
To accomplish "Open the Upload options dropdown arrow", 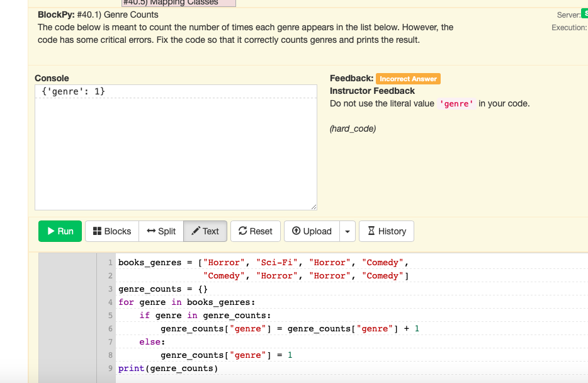I will (347, 231).
